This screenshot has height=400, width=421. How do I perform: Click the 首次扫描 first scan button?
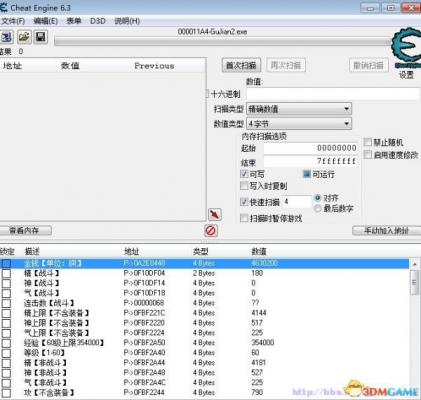click(x=241, y=65)
